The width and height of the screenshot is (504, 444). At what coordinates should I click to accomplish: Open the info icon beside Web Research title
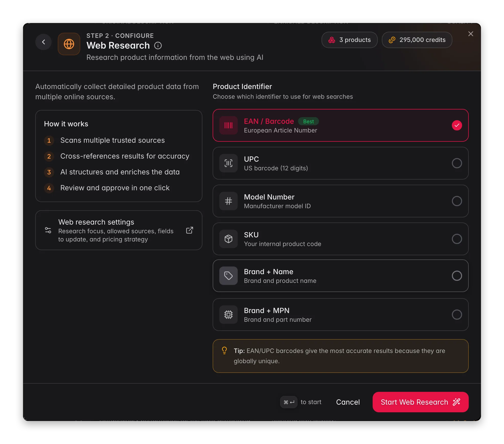coord(158,46)
